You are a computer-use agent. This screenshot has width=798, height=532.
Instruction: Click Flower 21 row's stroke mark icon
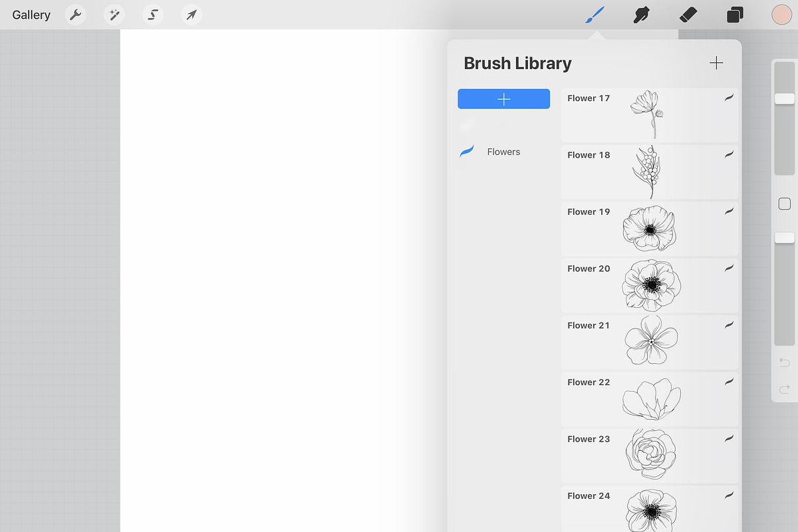pyautogui.click(x=729, y=325)
